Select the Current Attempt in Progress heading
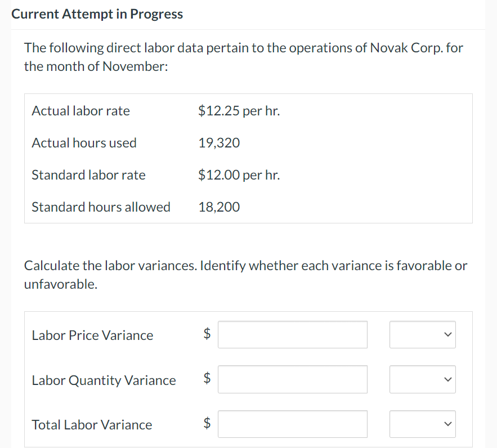 [x=97, y=14]
